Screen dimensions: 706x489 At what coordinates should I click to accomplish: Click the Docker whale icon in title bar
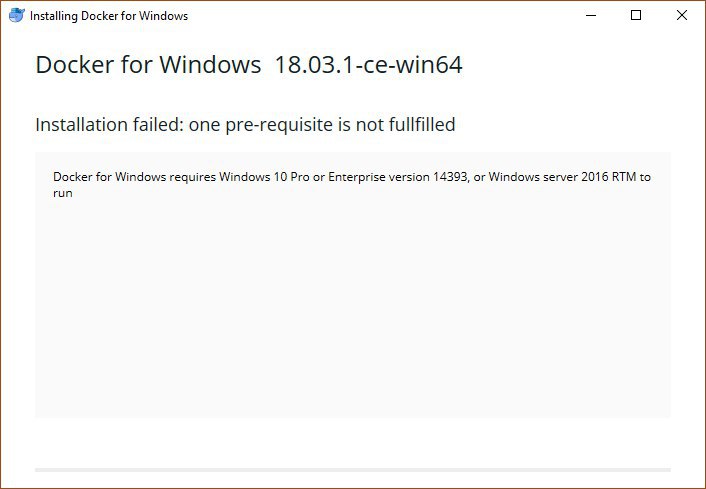pos(16,16)
